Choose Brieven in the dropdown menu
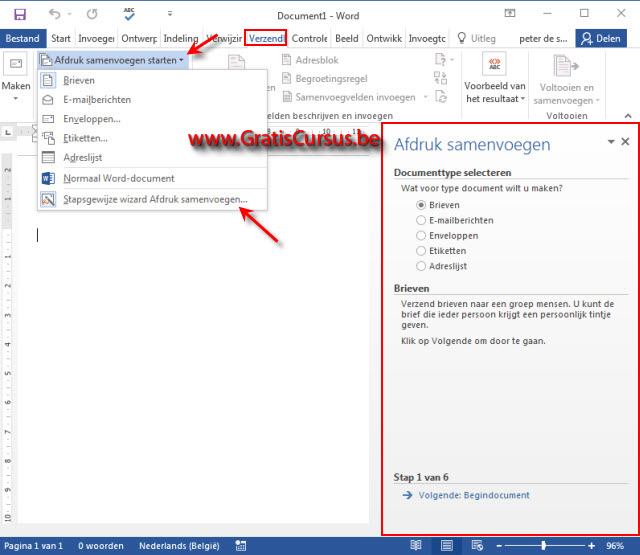The image size is (640, 555). tap(152, 80)
